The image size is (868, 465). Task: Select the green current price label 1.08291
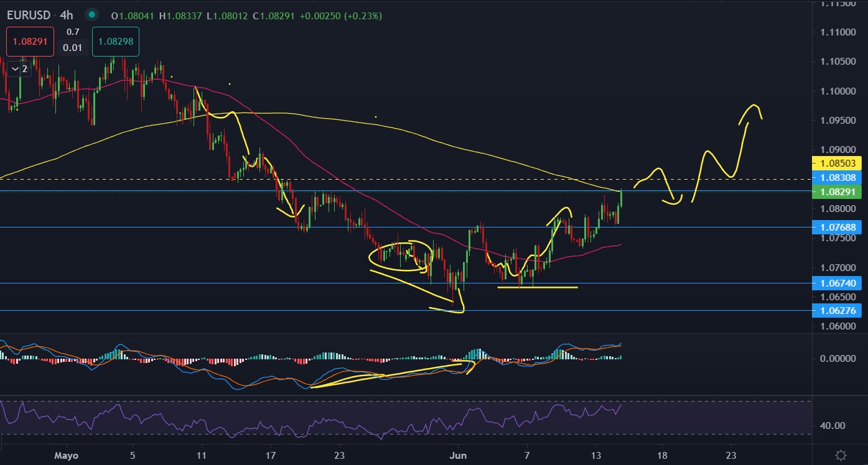pyautogui.click(x=837, y=191)
